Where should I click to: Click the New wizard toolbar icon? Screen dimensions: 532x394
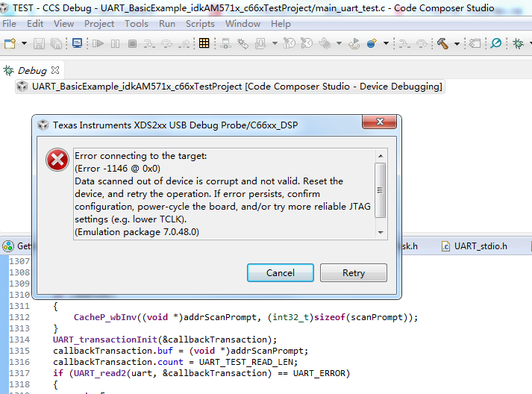[x=10, y=43]
